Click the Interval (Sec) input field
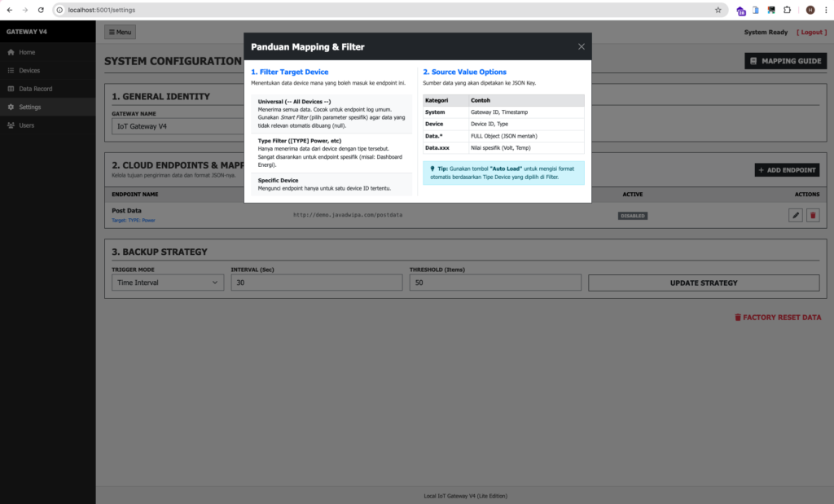Image resolution: width=834 pixels, height=504 pixels. click(x=317, y=283)
